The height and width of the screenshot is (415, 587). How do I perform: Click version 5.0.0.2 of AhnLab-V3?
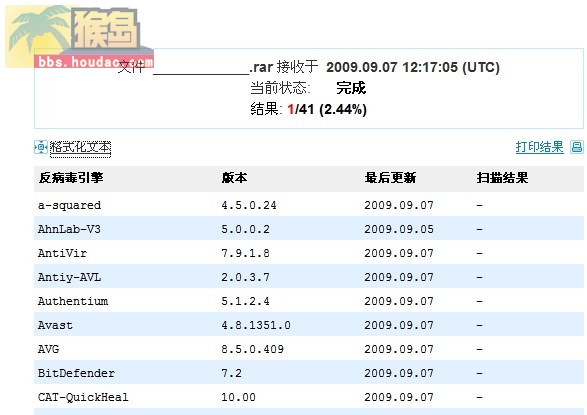point(245,229)
